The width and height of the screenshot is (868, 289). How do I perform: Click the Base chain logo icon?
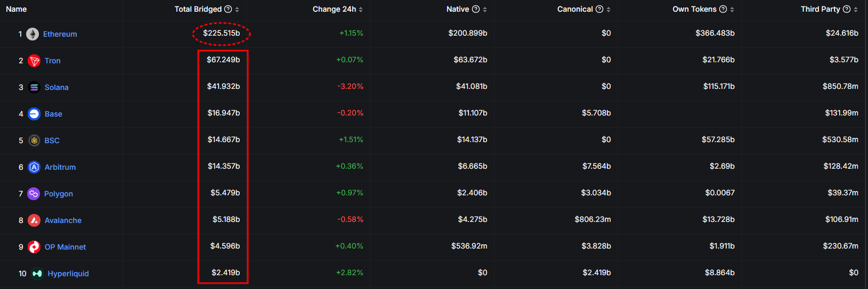34,114
